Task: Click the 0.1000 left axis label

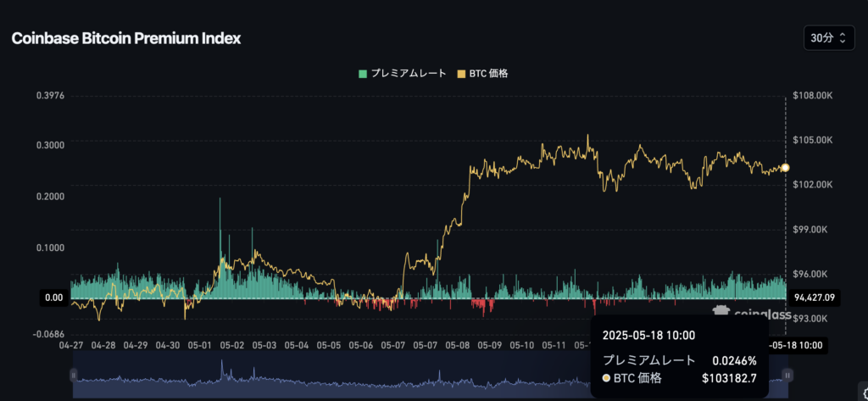Action: coord(50,247)
